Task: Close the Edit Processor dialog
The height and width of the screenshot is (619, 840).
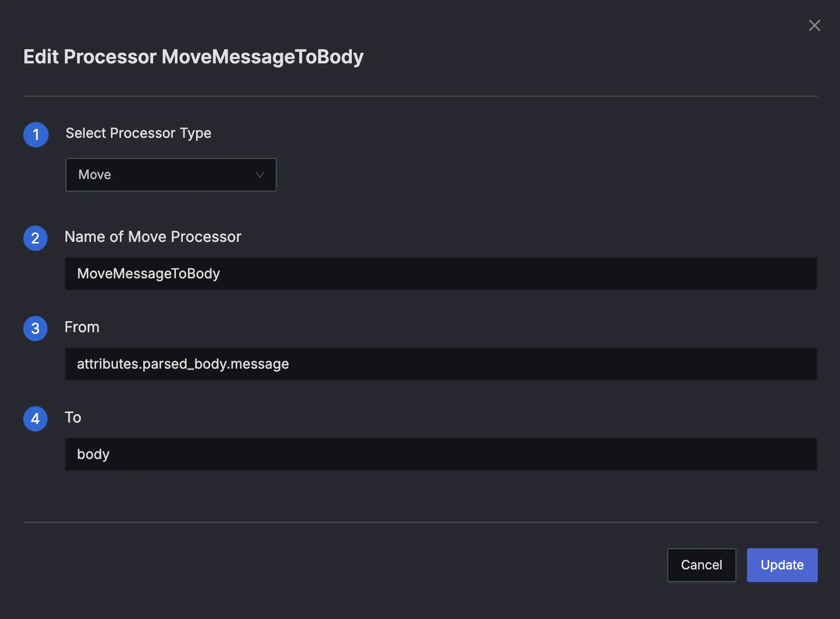Action: (814, 25)
